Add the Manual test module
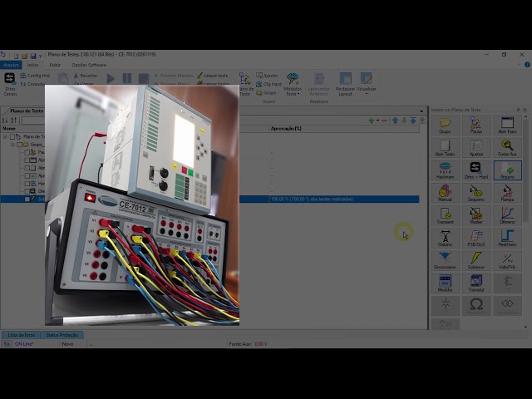Screen dimensions: 532x399 coord(445,193)
